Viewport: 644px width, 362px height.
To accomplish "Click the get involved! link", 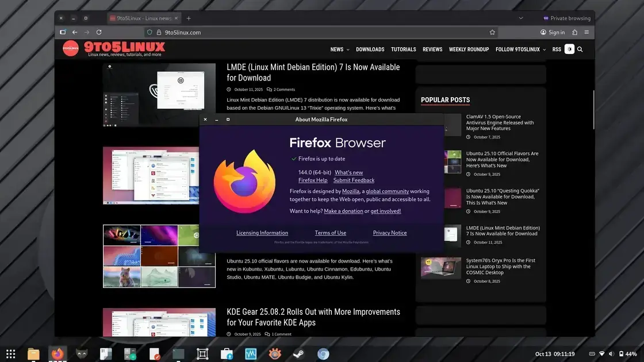I will tap(386, 211).
